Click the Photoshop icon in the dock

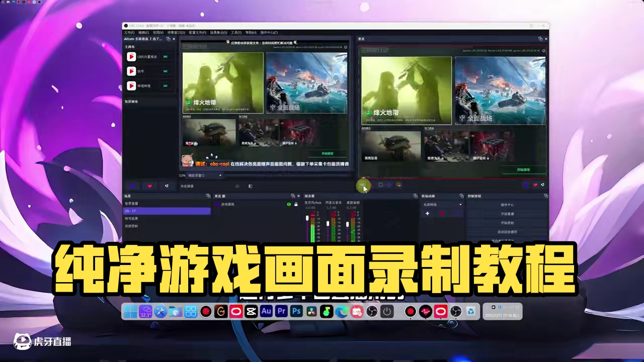296,312
